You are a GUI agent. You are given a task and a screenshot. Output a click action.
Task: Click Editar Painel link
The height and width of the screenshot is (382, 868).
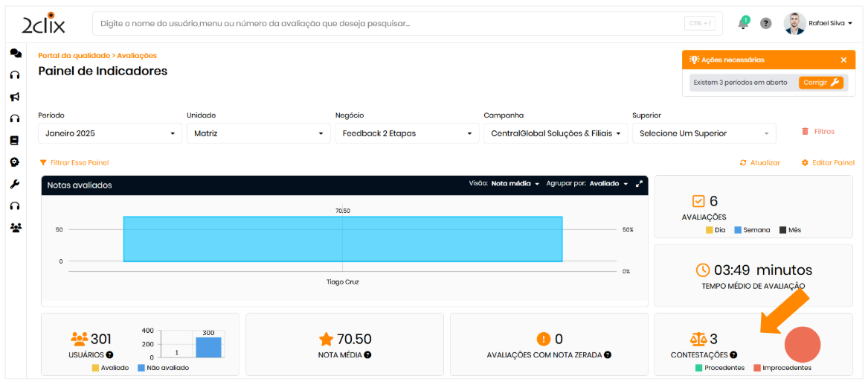828,163
